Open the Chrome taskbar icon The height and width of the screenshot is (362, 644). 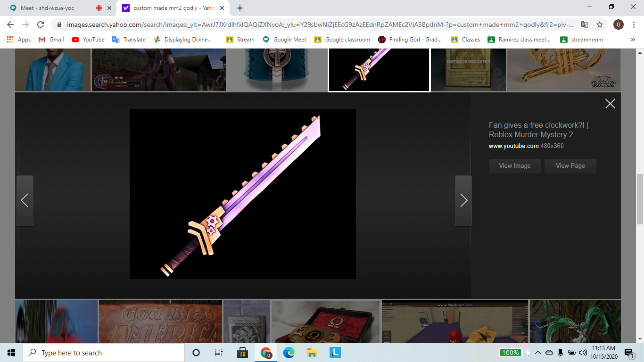click(266, 353)
